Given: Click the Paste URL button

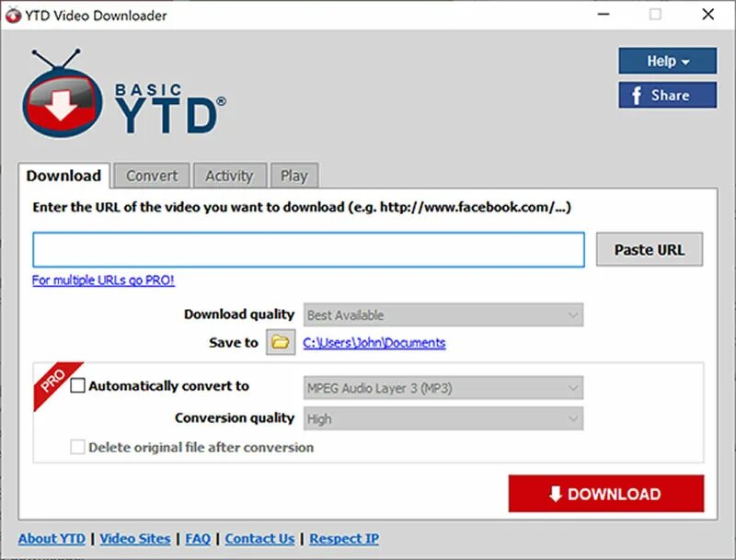Looking at the screenshot, I should pyautogui.click(x=650, y=249).
